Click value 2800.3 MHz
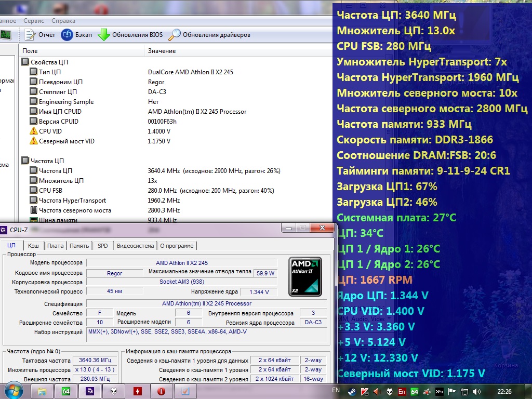This screenshot has width=532, height=399. point(164,210)
